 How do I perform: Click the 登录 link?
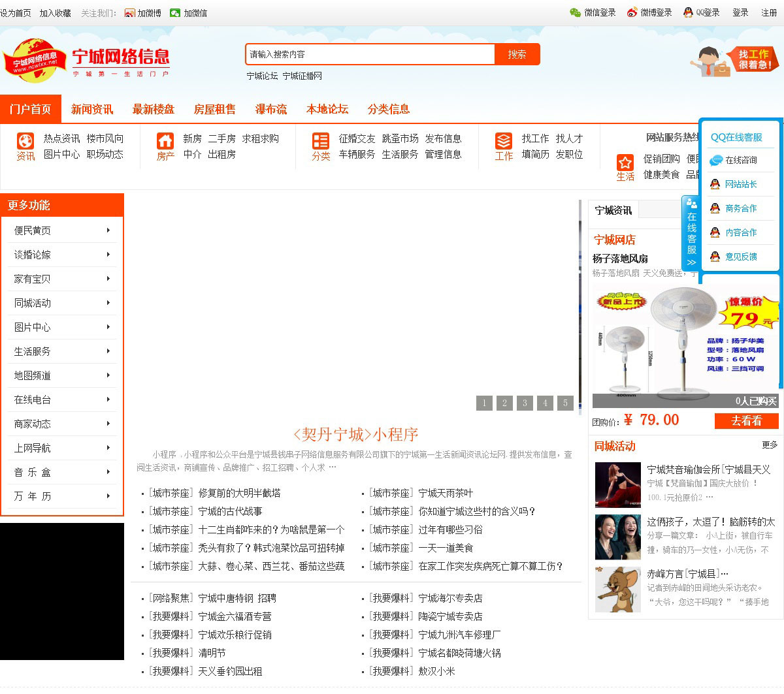(740, 12)
